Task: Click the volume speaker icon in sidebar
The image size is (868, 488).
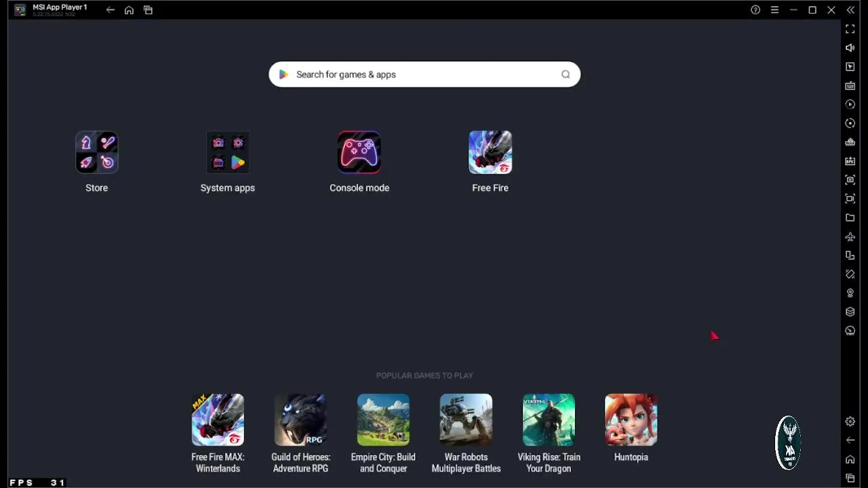Action: tap(850, 48)
